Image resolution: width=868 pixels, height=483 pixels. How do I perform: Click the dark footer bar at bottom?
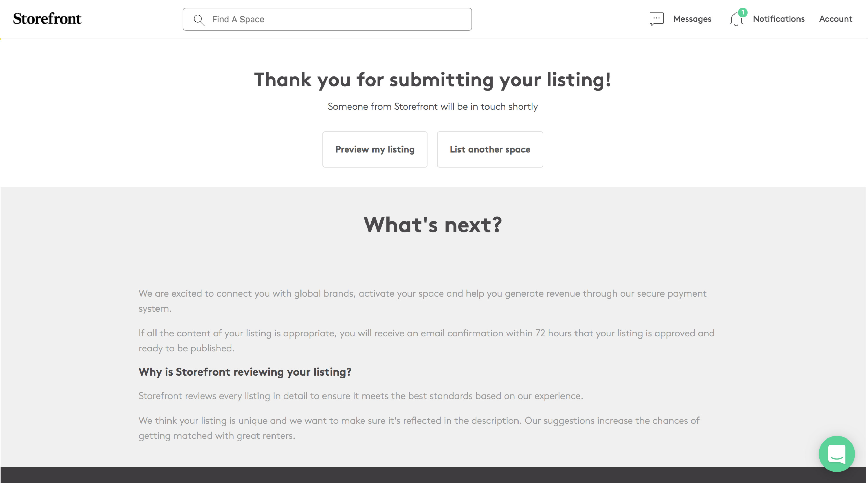pos(433,475)
